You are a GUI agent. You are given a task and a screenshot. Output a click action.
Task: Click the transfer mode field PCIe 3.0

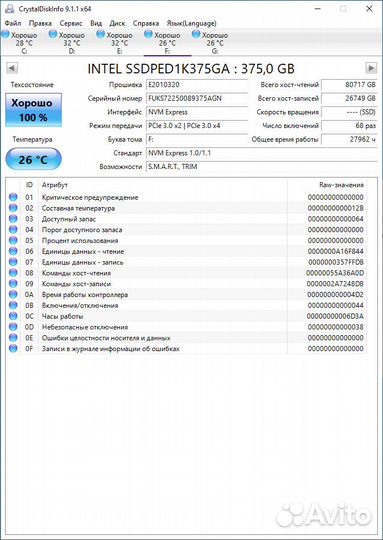pos(197,126)
